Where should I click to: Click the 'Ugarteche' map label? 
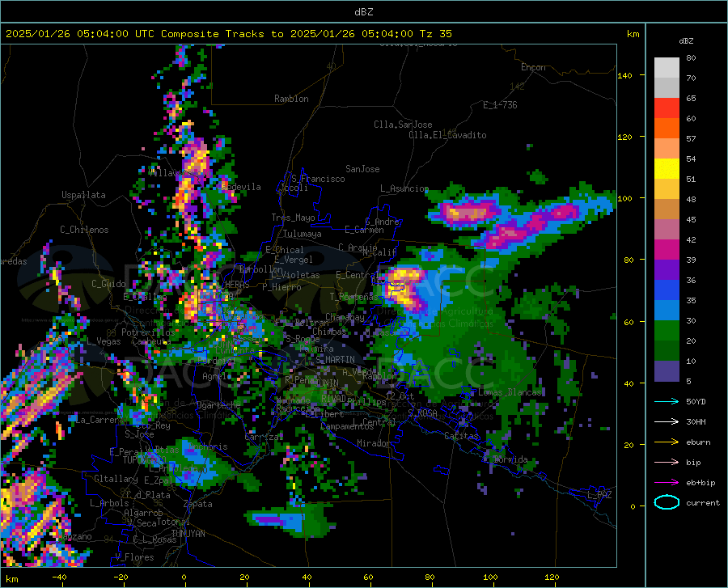(x=218, y=404)
